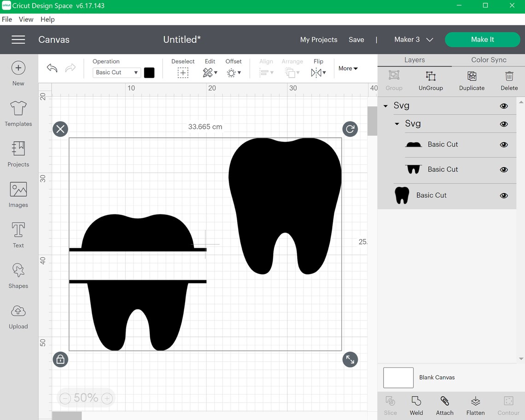Expand the More toolbar menu
525x420 pixels.
coord(348,68)
